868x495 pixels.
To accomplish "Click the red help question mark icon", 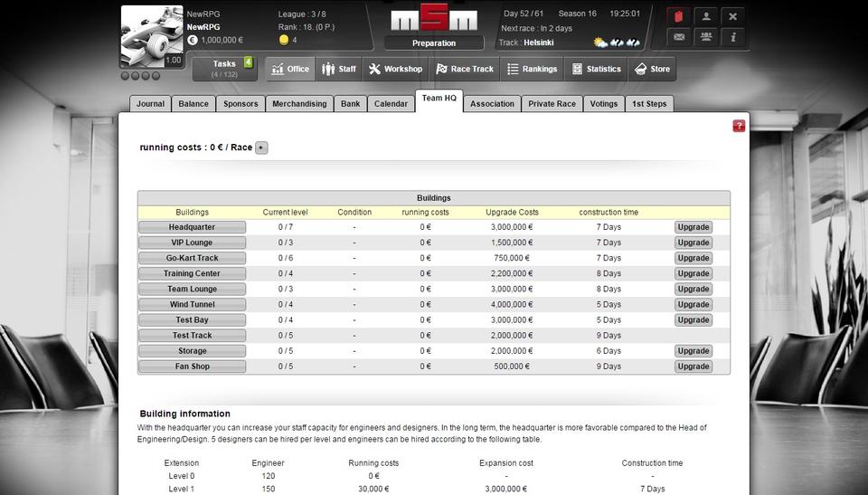I will coord(739,126).
